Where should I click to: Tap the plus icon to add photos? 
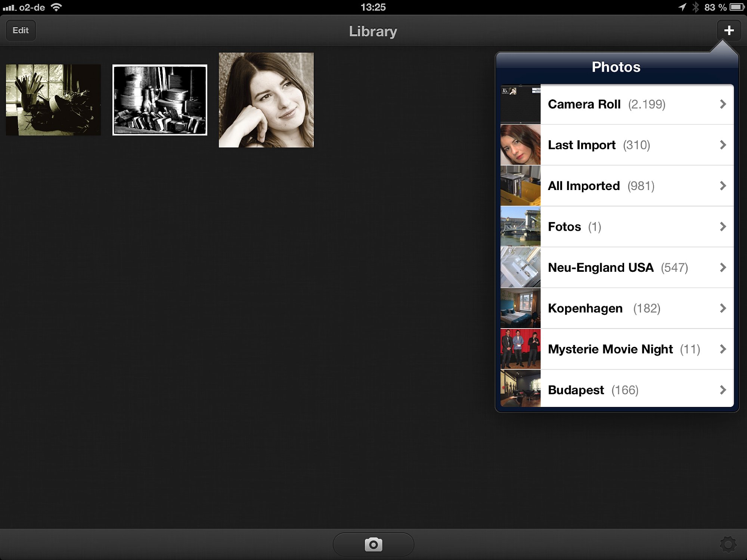click(729, 30)
